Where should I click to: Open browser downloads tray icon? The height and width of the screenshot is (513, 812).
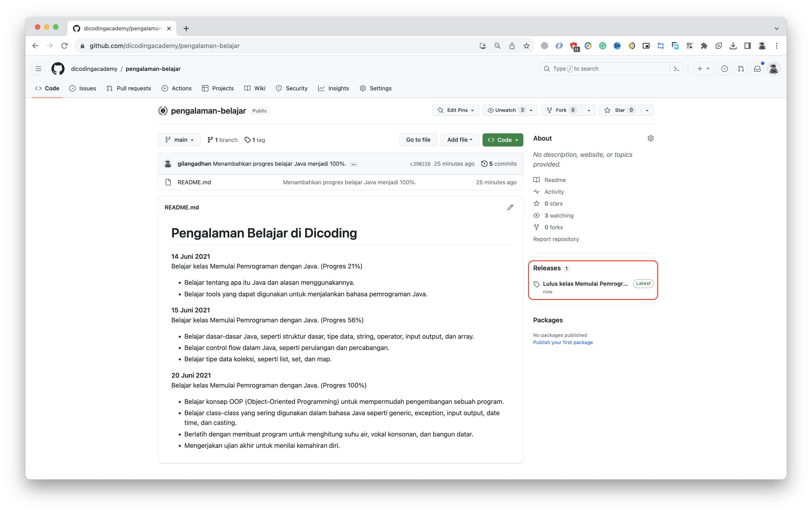(x=733, y=46)
